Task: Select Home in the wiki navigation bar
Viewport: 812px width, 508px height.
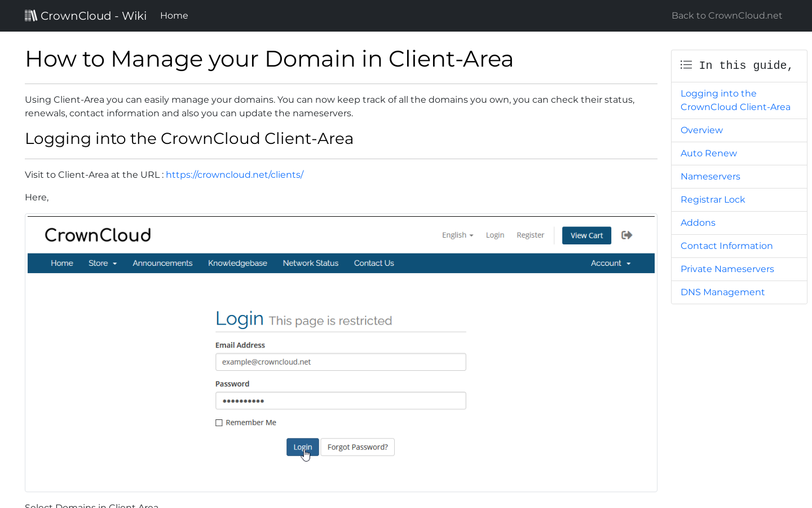Action: [x=174, y=15]
